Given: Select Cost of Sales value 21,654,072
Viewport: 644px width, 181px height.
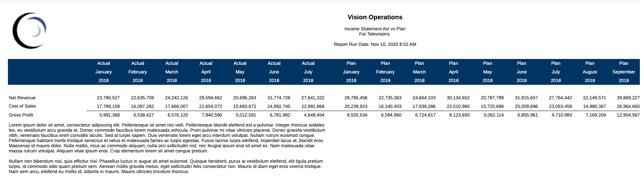Looking at the screenshot, I should click(210, 107).
